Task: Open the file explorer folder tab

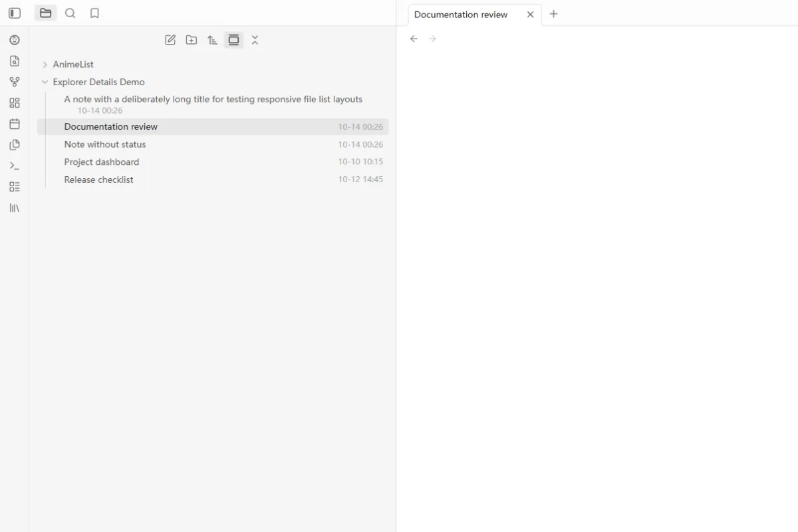Action: point(46,13)
